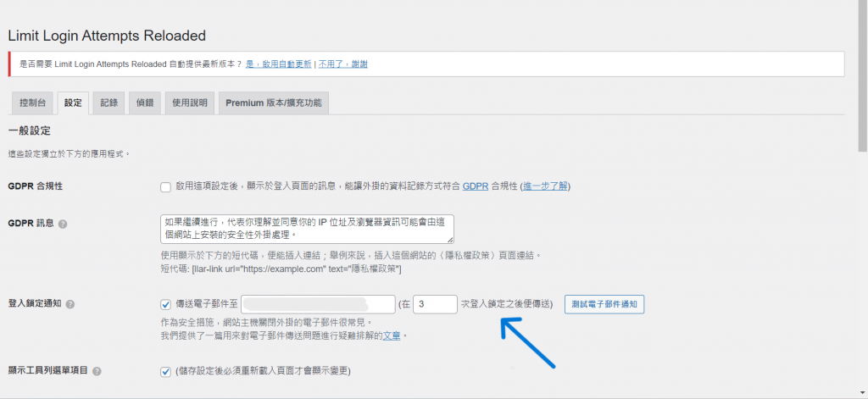
Task: Select the 設定 tab
Action: coord(73,103)
